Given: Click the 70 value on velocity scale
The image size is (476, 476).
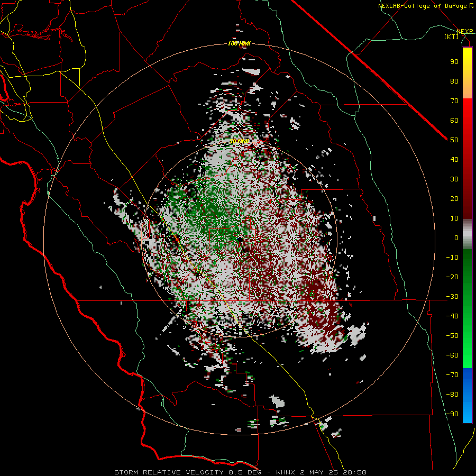Looking at the screenshot, I should [x=454, y=101].
